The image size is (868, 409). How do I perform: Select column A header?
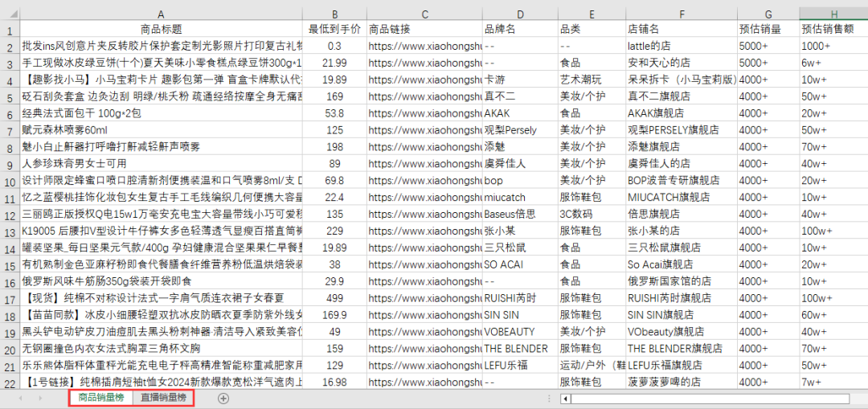point(161,14)
